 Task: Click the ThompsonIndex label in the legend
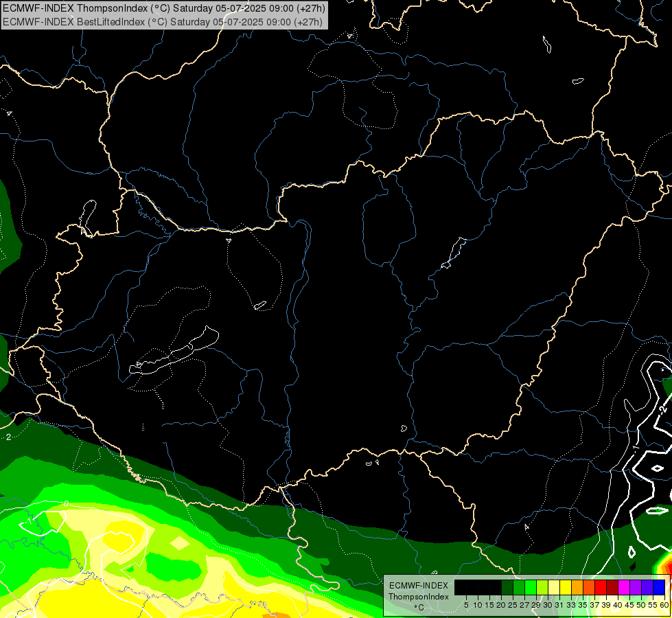[x=418, y=597]
